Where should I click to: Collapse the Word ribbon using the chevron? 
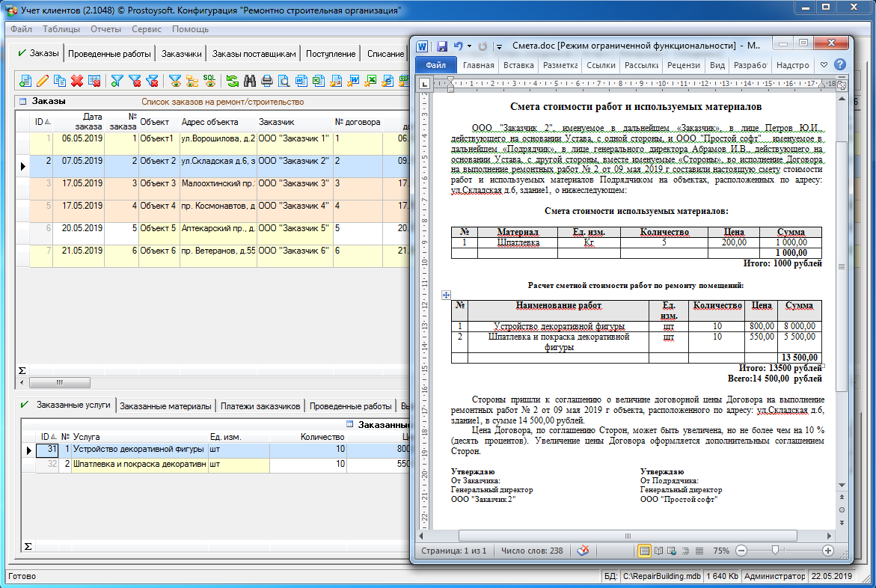tap(824, 65)
